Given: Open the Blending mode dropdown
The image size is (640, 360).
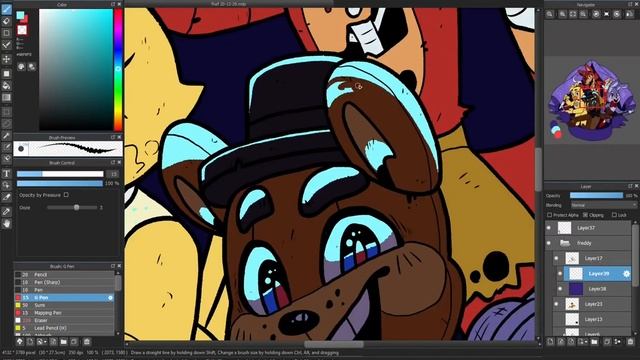Looking at the screenshot, I should click(603, 205).
